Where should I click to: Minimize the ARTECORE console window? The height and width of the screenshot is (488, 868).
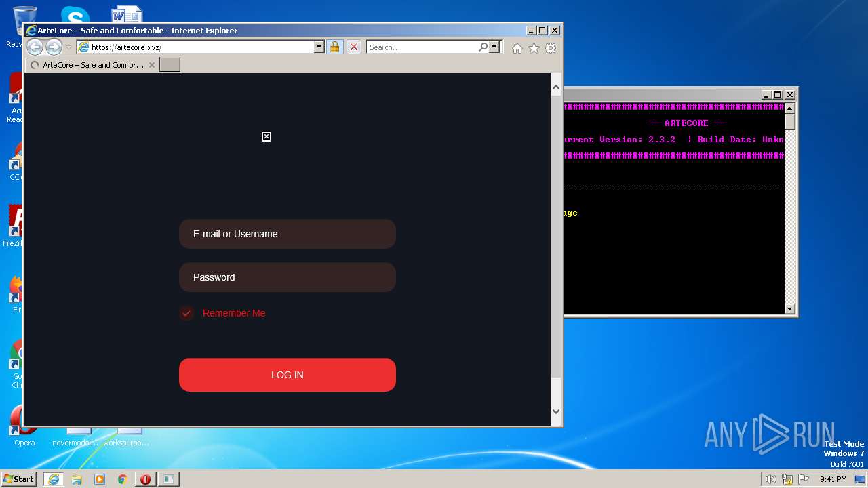pyautogui.click(x=766, y=95)
